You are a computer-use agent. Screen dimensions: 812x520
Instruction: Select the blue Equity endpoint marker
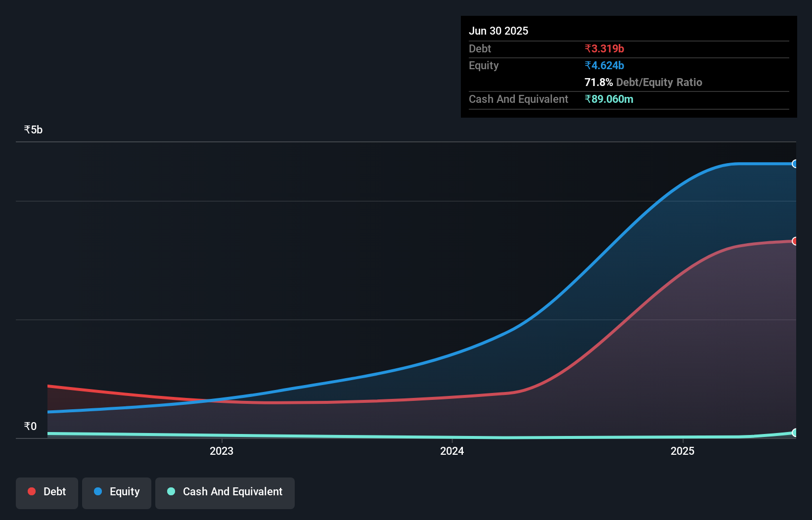795,164
